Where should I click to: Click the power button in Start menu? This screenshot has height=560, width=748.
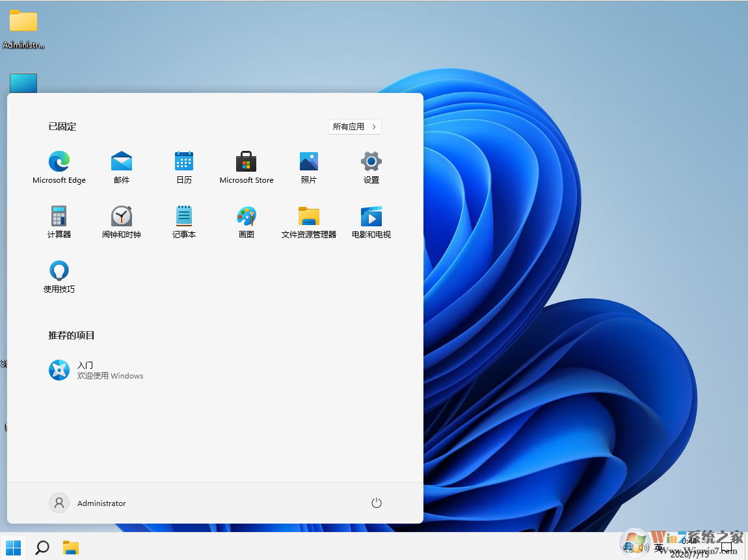point(376,502)
